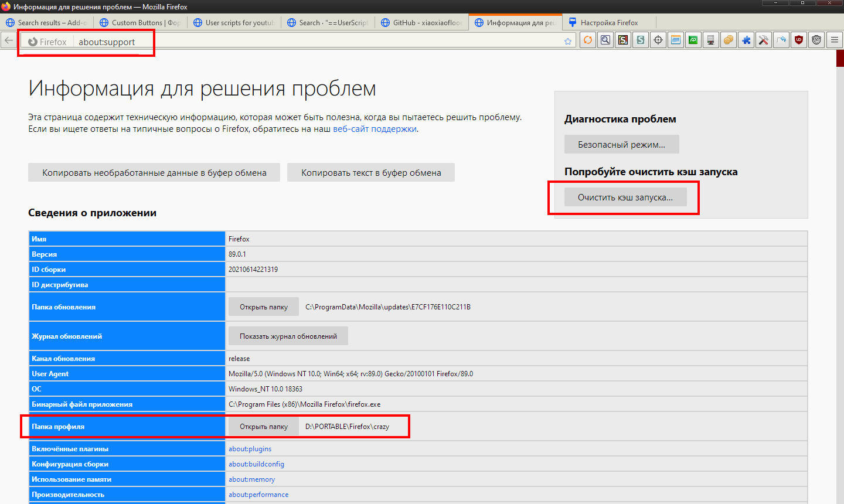Image resolution: width=844 pixels, height=504 pixels.
Task: Click version value 89.0.1
Action: click(237, 254)
